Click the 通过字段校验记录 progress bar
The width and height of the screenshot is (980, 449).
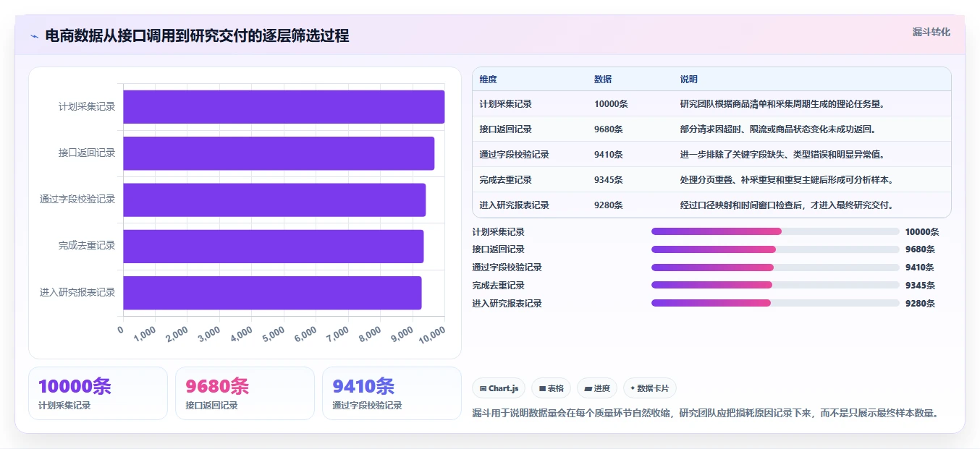tap(775, 268)
